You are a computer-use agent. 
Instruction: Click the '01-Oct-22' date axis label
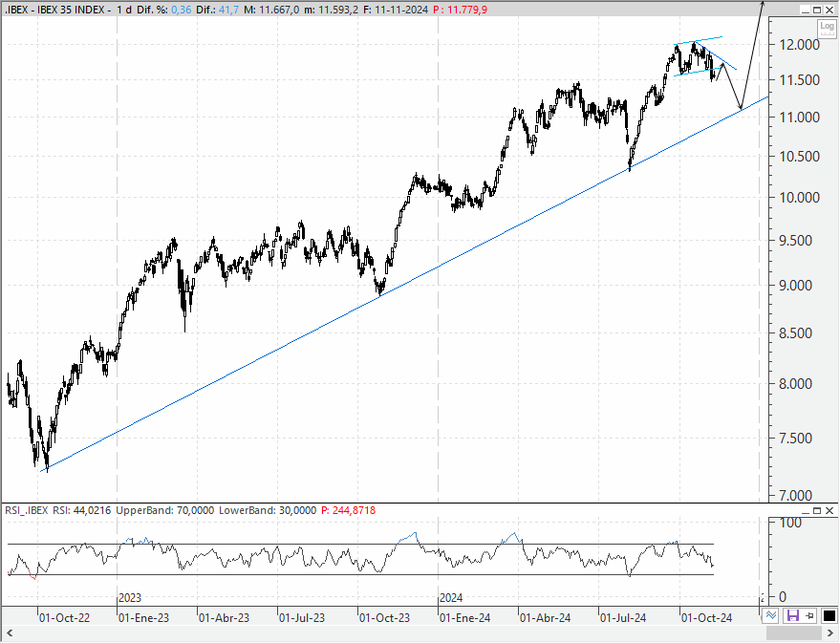click(x=64, y=618)
